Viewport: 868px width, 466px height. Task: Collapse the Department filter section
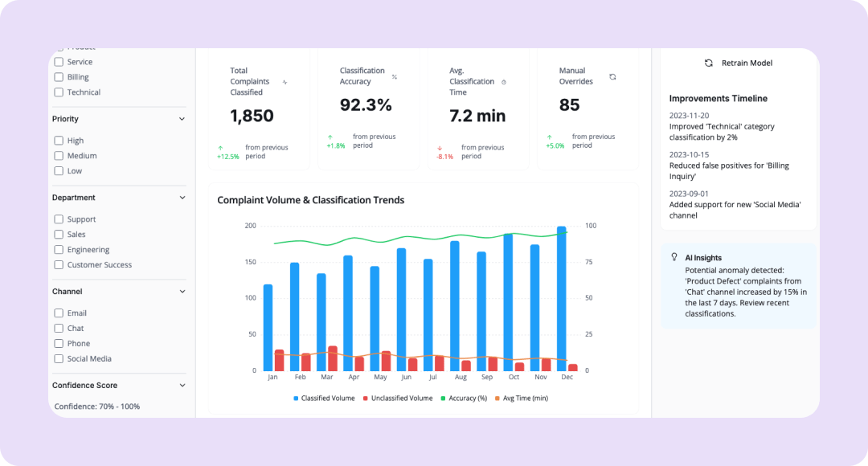182,198
